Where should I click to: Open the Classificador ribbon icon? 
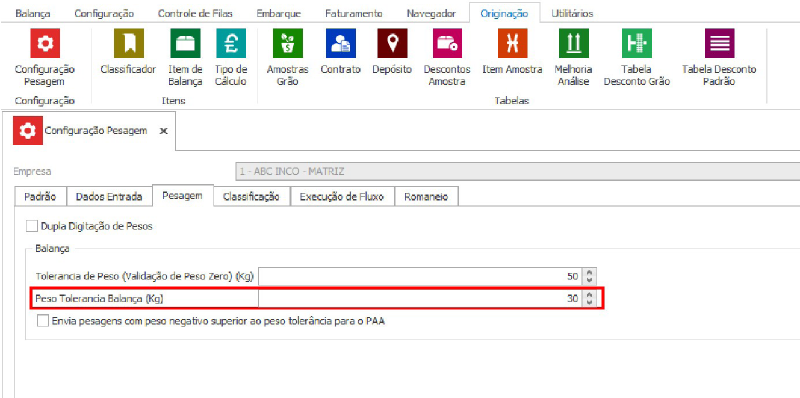(128, 43)
